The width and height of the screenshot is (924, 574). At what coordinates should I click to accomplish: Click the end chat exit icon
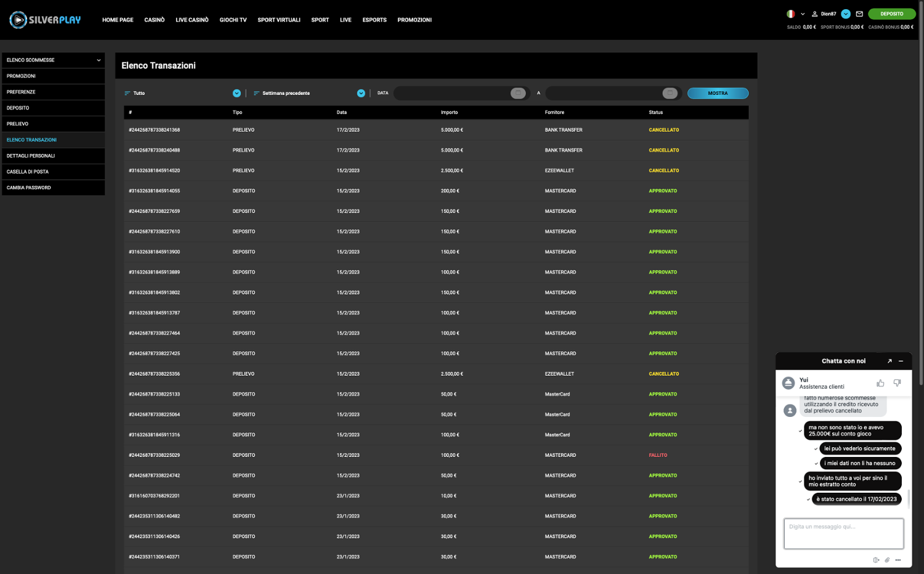876,560
